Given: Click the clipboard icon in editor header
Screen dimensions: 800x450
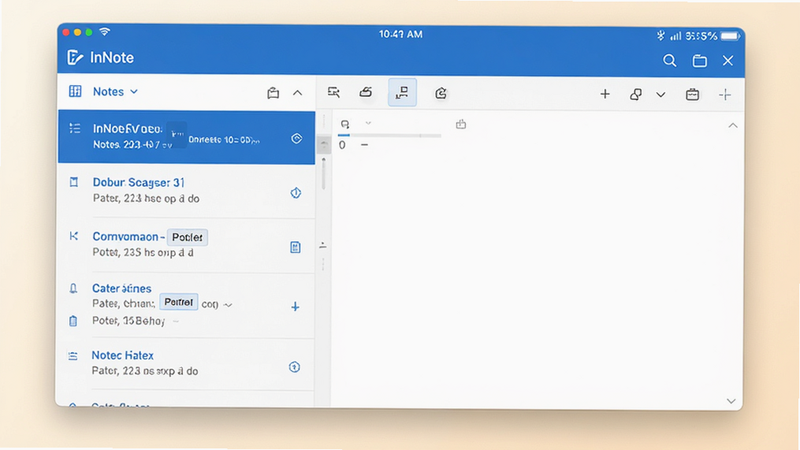Looking at the screenshot, I should coord(461,124).
